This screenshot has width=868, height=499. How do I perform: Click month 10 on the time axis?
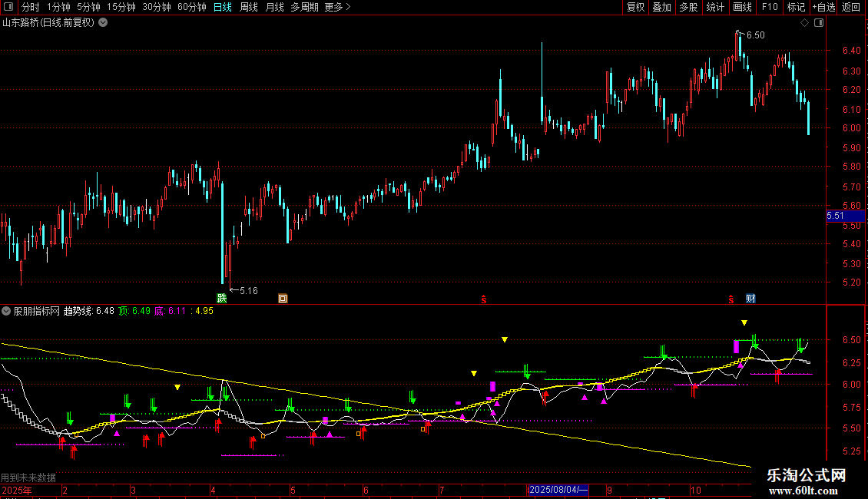(x=696, y=490)
